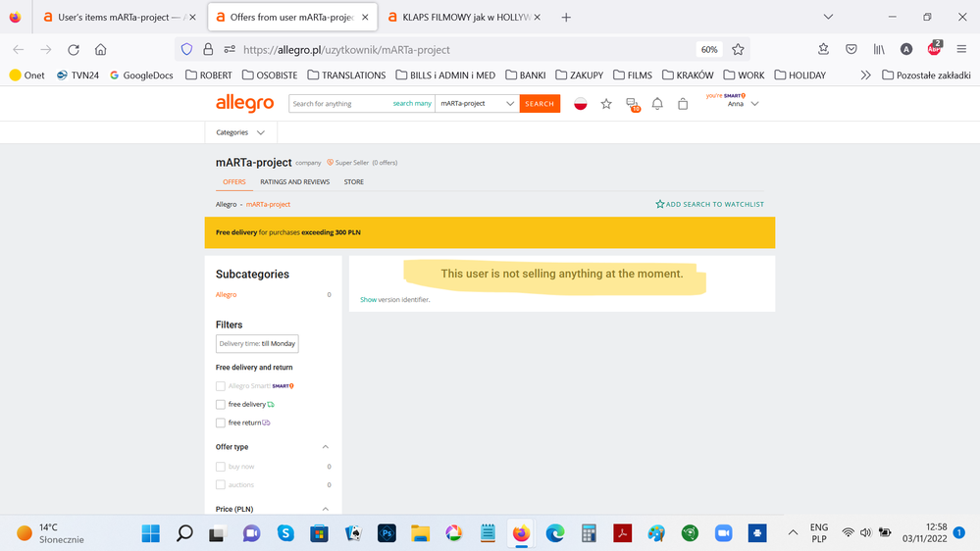
Task: Open the GoogleDocs bookmark
Action: (141, 75)
